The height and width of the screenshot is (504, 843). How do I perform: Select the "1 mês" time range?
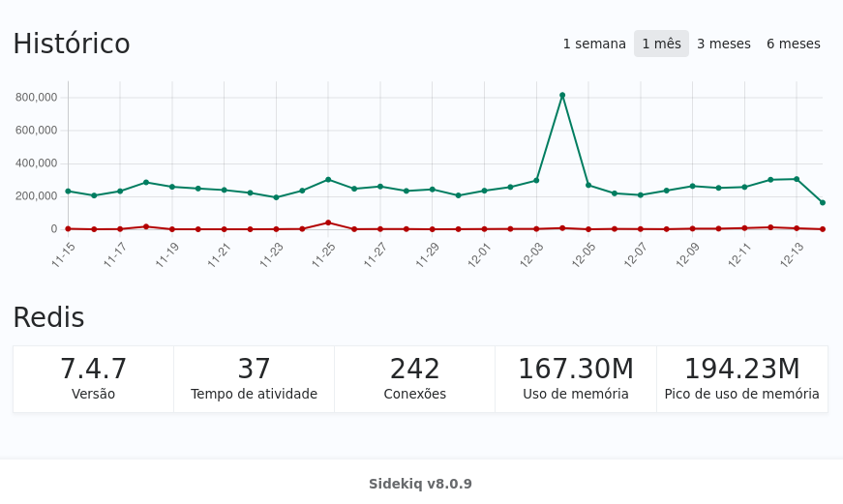coord(661,44)
